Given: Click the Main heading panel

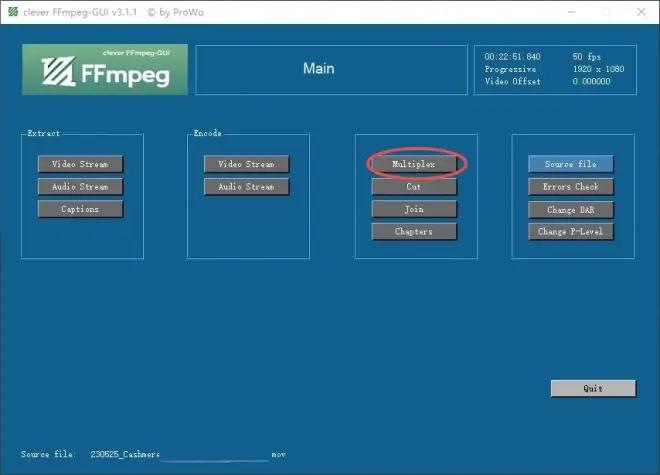Looking at the screenshot, I should [x=331, y=69].
